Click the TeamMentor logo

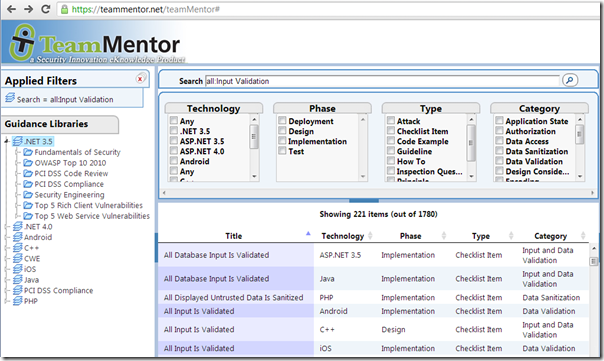click(96, 44)
